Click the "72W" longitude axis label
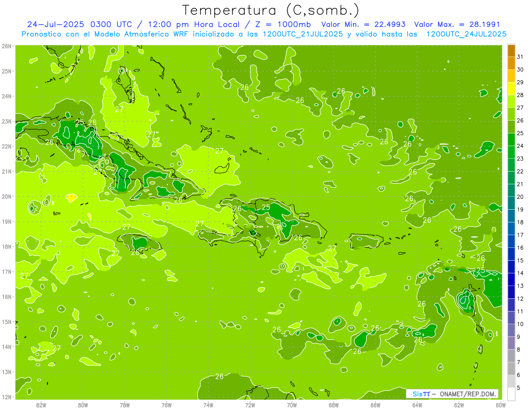Image resolution: width=532 pixels, height=411 pixels. [250, 405]
